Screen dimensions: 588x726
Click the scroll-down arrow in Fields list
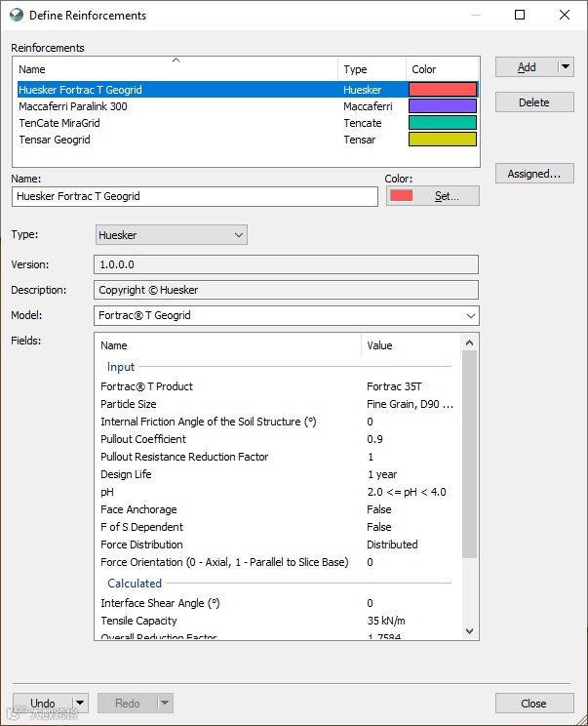[x=469, y=631]
